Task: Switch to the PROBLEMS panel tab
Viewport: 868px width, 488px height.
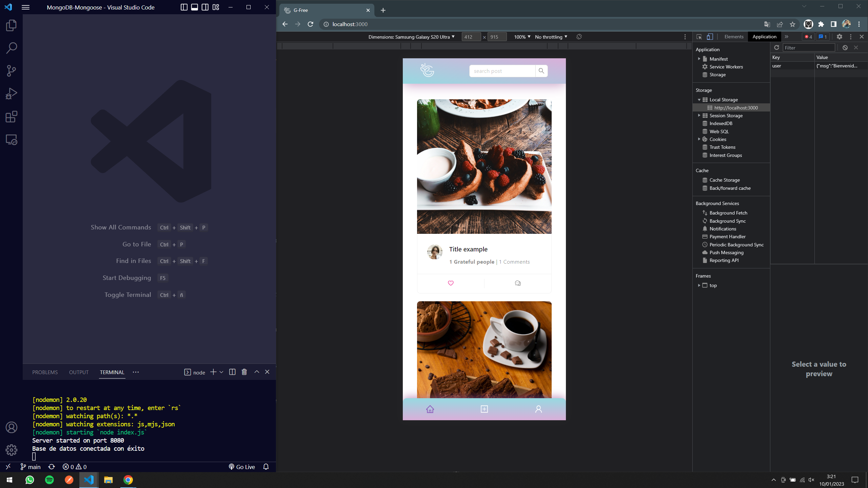Action: [x=45, y=372]
